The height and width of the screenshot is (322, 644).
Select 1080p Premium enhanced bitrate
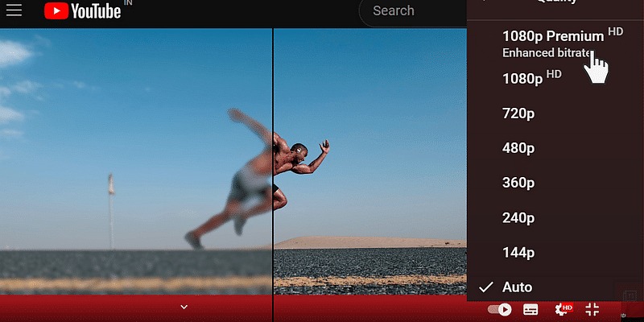coord(552,43)
